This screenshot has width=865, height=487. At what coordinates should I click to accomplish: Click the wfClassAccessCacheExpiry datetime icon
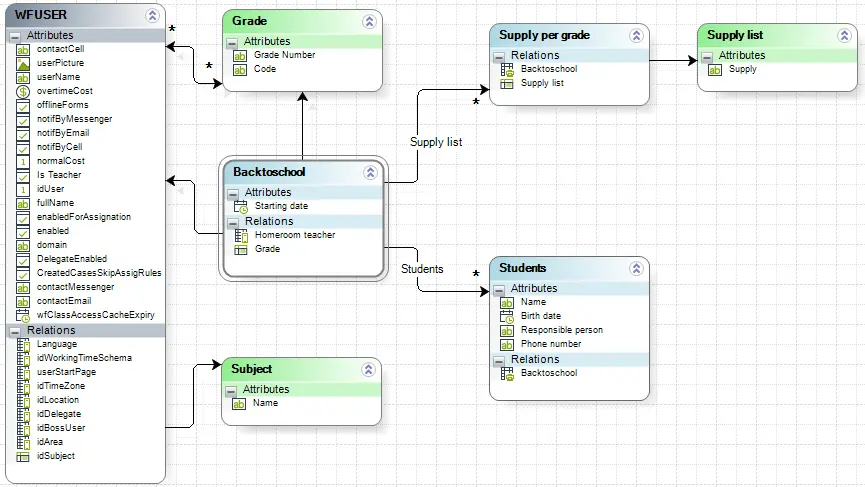23,315
